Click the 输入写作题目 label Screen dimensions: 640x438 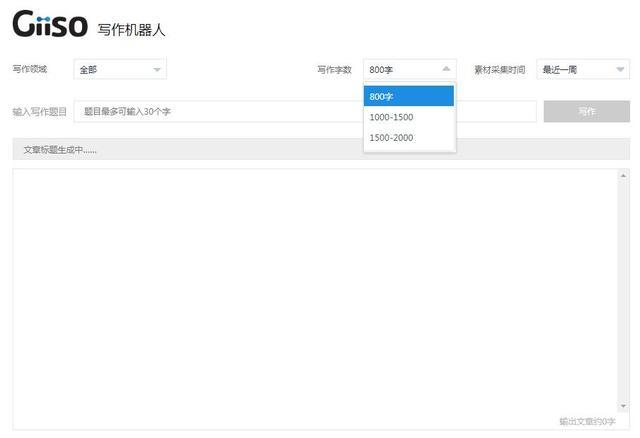click(x=40, y=112)
